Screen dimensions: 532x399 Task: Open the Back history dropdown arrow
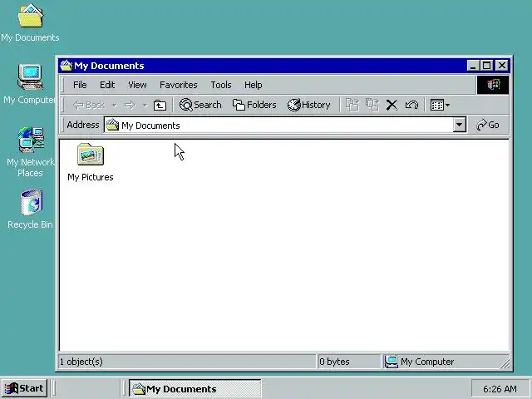click(115, 106)
